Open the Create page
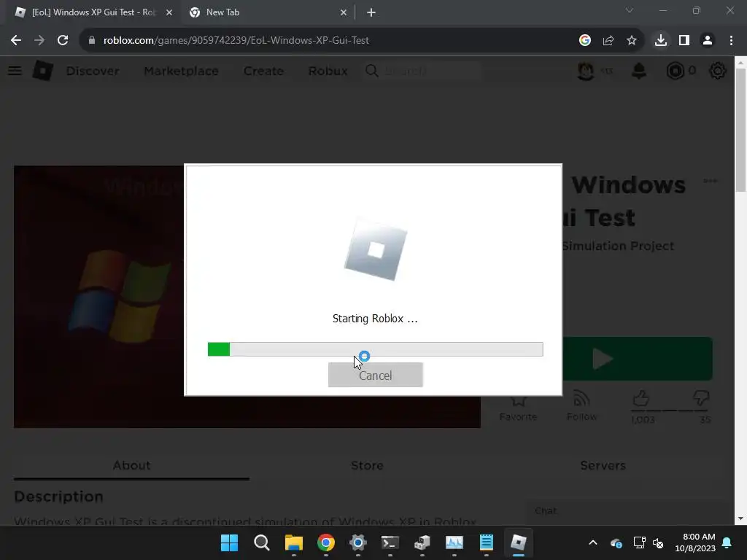Screen dimensions: 747x560 point(263,71)
